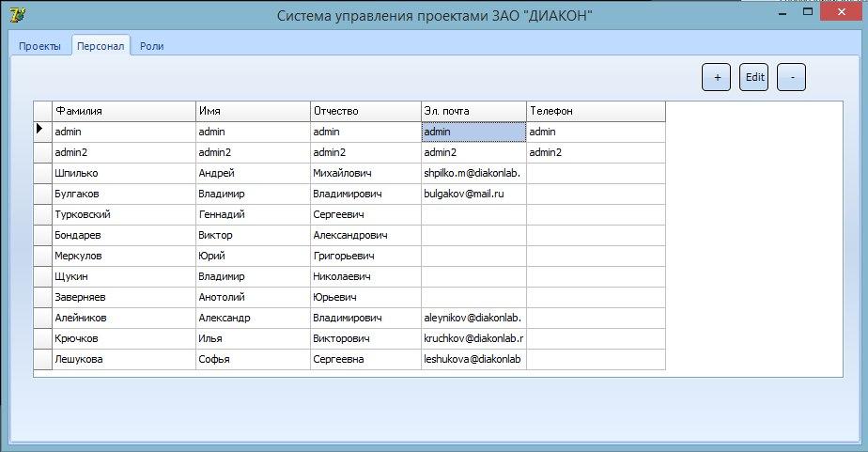
Task: Select the highlighted admin email cell
Action: coord(473,132)
